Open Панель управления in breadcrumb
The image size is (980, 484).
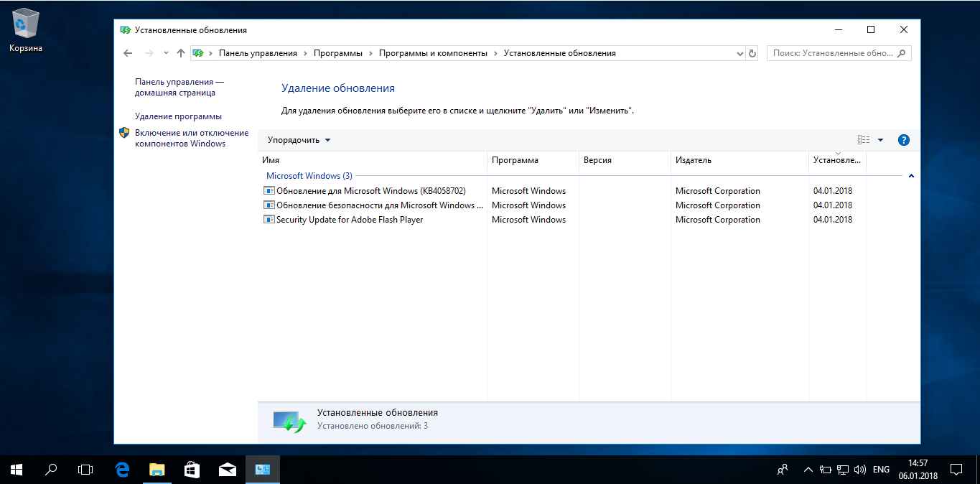tap(258, 53)
